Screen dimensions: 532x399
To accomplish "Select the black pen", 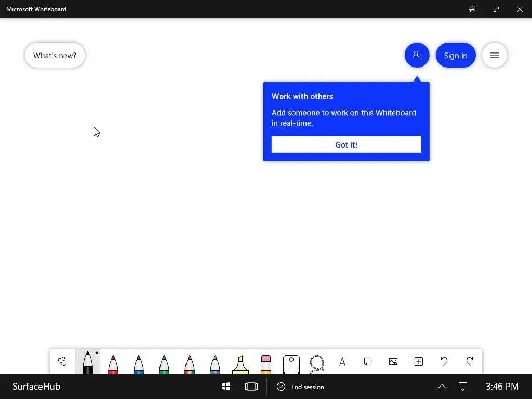I will 88,362.
